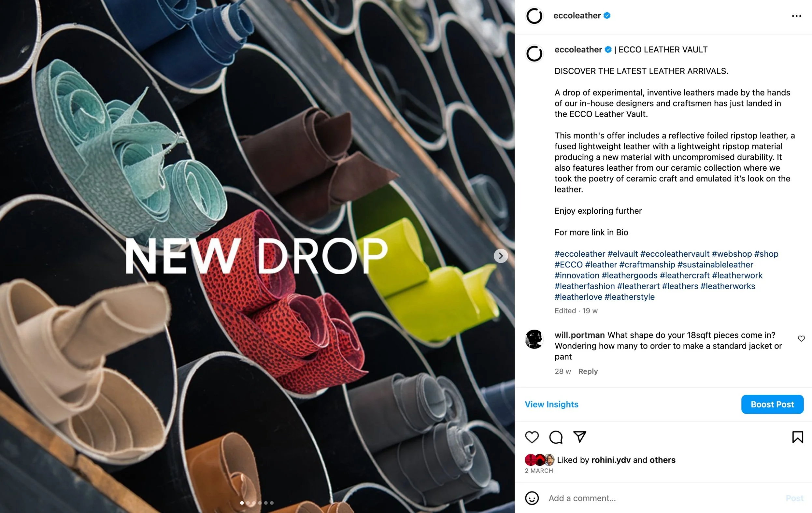This screenshot has height=513, width=812.
Task: Go to next carousel image arrow
Action: [x=501, y=256]
